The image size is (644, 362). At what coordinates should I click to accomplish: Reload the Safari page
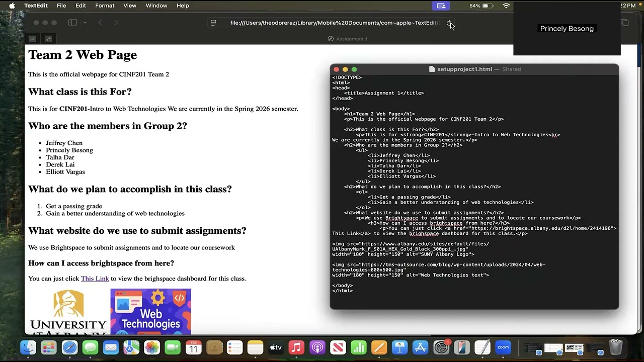pyautogui.click(x=449, y=23)
